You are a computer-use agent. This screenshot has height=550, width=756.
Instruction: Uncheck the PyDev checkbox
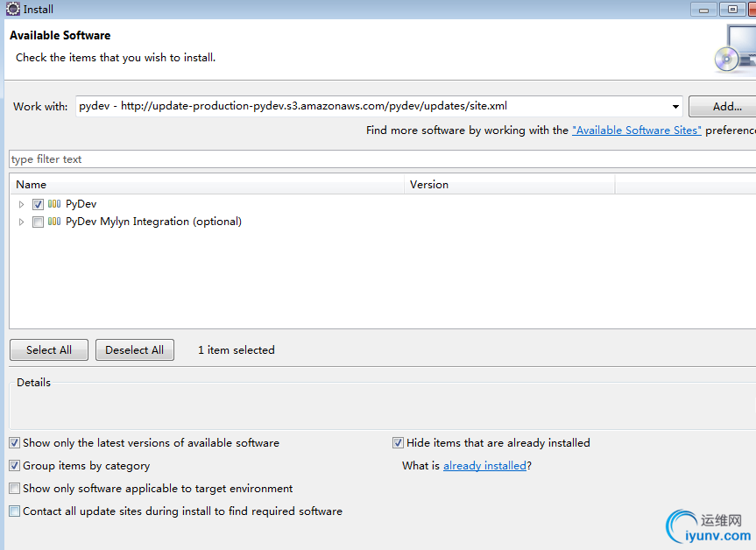click(38, 204)
